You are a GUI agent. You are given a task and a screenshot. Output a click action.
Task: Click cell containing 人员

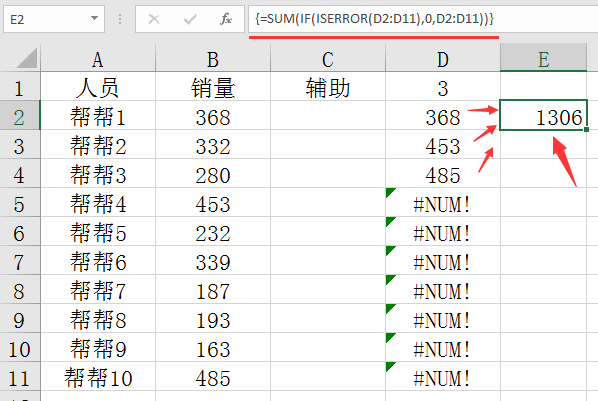[98, 87]
